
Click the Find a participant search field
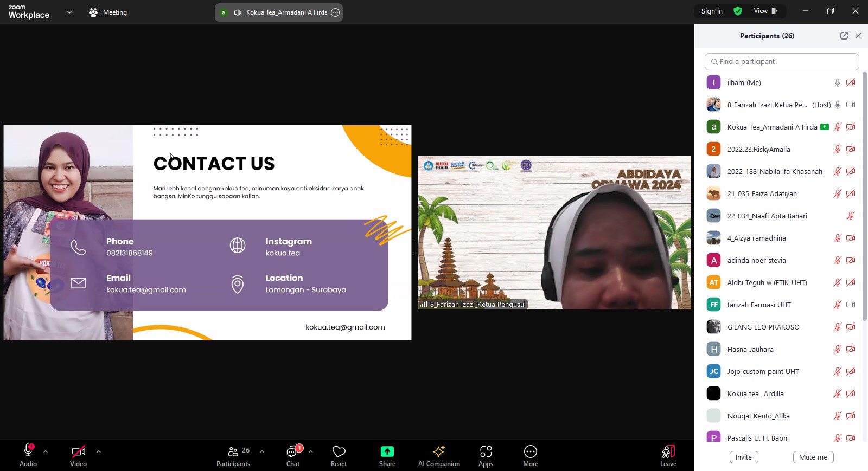click(781, 62)
